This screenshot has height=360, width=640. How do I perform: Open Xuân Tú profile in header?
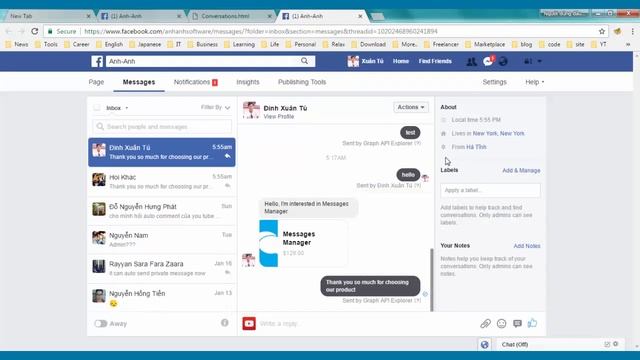[365, 61]
